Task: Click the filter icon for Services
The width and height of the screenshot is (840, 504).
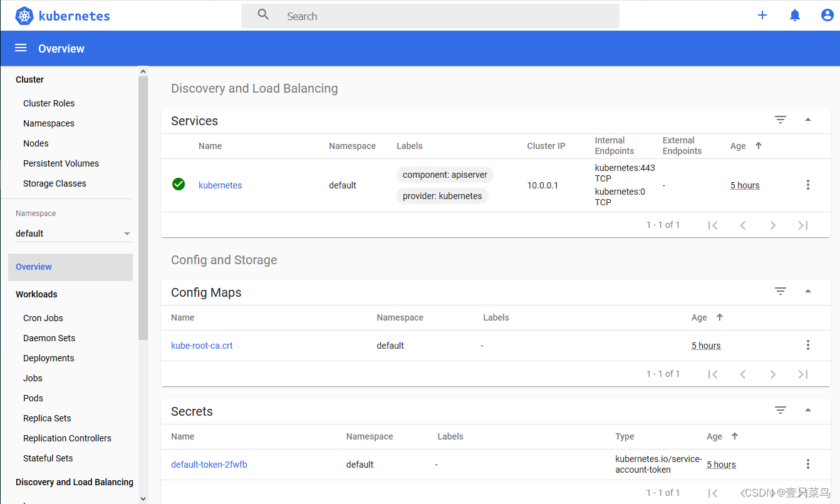Action: coord(780,120)
